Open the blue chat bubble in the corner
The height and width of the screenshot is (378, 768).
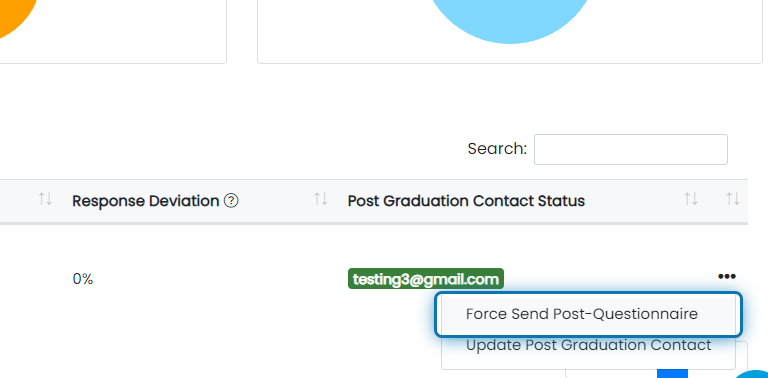point(753,375)
